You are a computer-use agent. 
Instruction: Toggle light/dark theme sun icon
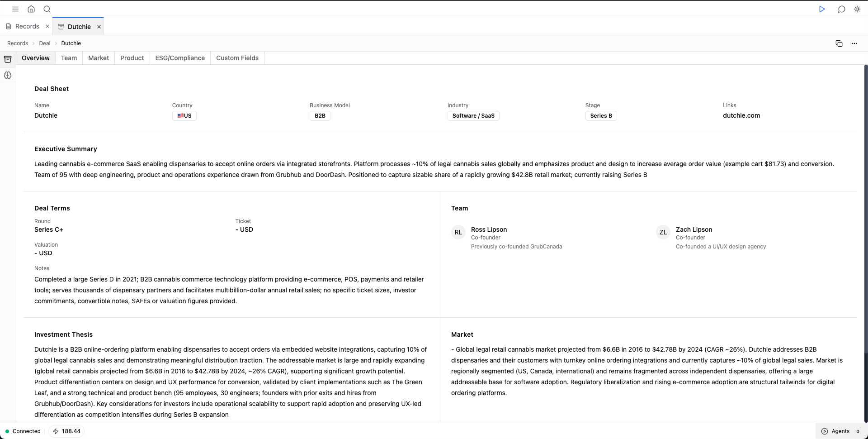coord(857,9)
